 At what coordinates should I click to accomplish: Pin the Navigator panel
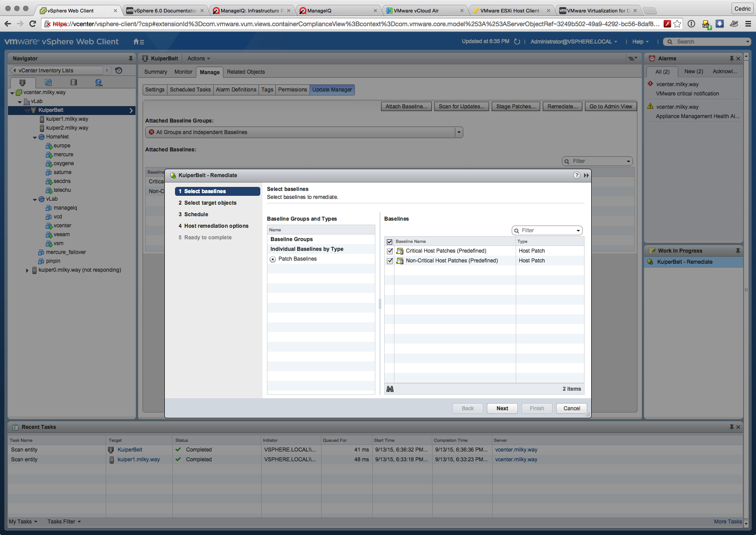point(131,59)
